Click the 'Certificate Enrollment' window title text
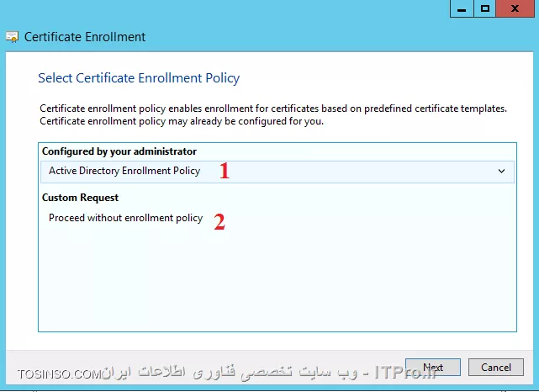The image size is (539, 392). pos(85,37)
